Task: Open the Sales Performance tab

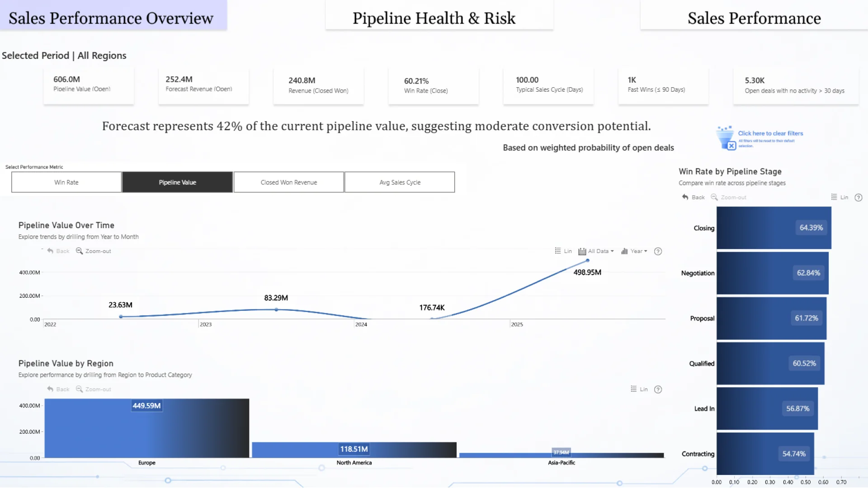Action: pyautogui.click(x=754, y=18)
